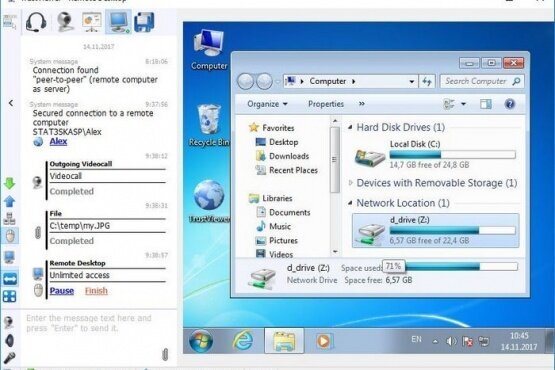Open the change view dropdown arrow
This screenshot has height=370, width=555.
(x=463, y=104)
